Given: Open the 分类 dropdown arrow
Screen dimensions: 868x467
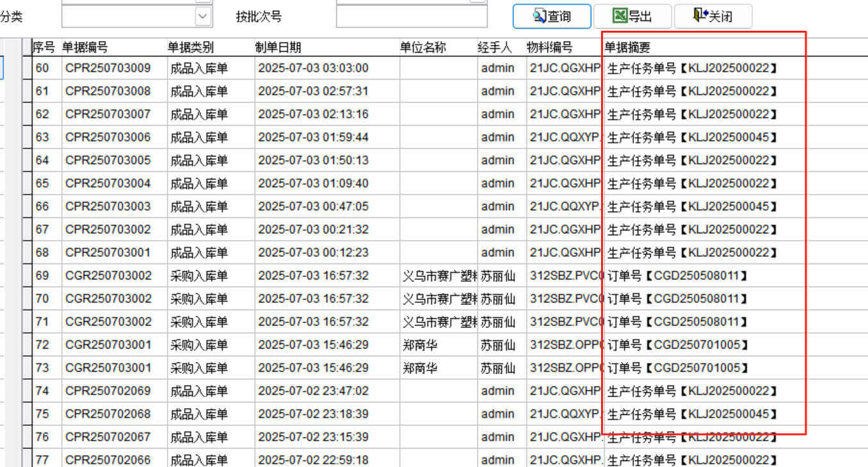Looking at the screenshot, I should (203, 17).
